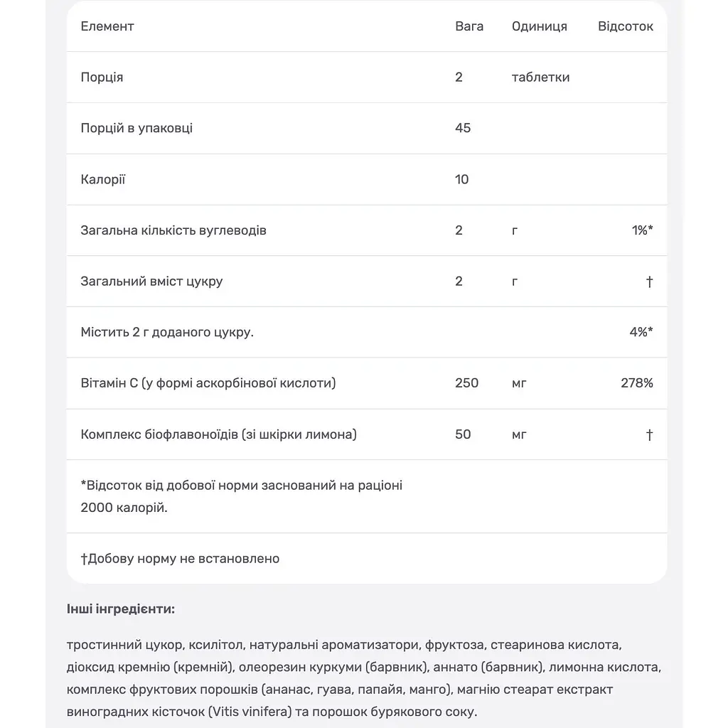The height and width of the screenshot is (728, 728).
Task: Click the Елемент column header
Action: 107,26
